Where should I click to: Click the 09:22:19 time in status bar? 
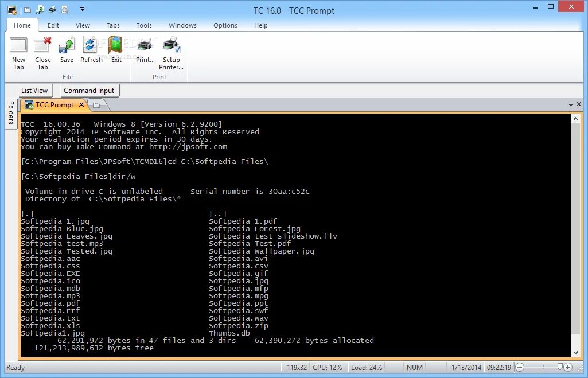pyautogui.click(x=499, y=368)
